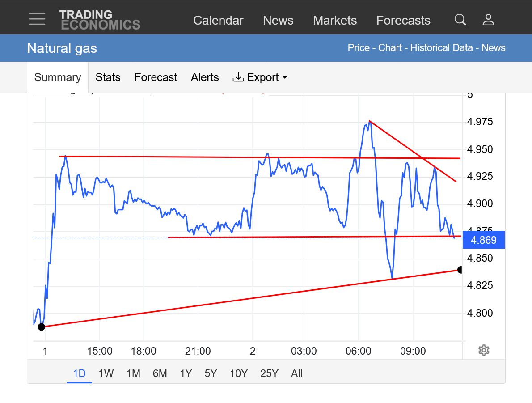Viewport: 532px width, 403px height.
Task: Show All historical data range
Action: (296, 373)
